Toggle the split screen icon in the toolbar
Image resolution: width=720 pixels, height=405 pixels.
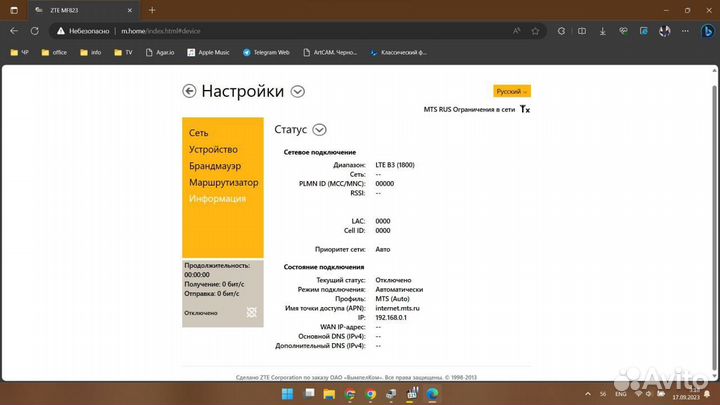pos(582,31)
